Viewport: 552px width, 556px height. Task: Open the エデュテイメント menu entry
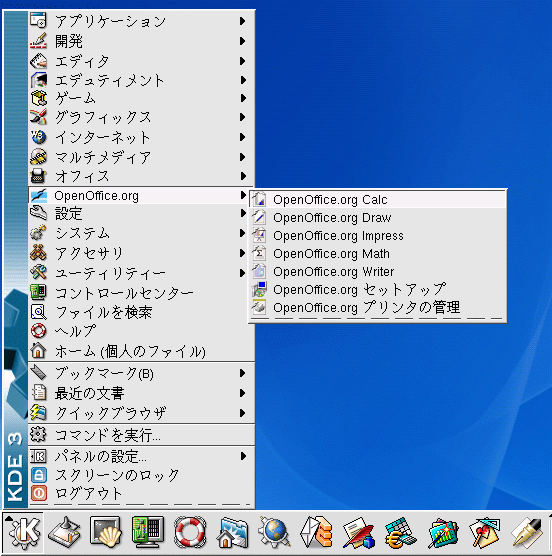click(141, 80)
